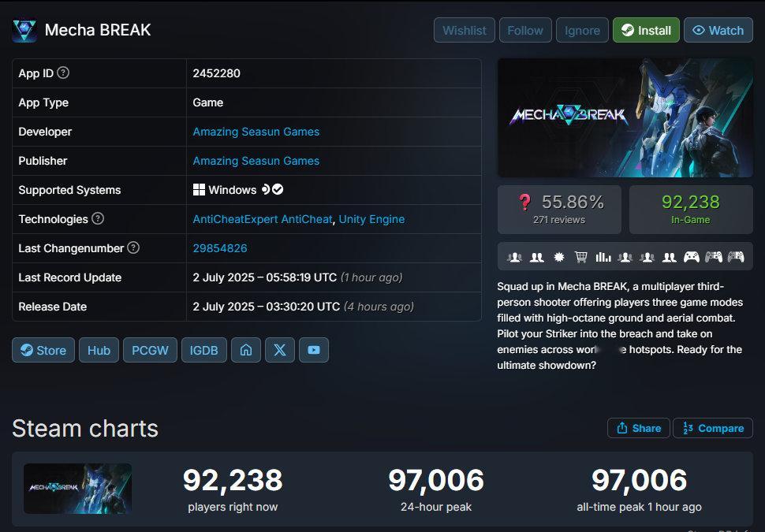Click the 97,006 all-time peak figure

tap(639, 480)
